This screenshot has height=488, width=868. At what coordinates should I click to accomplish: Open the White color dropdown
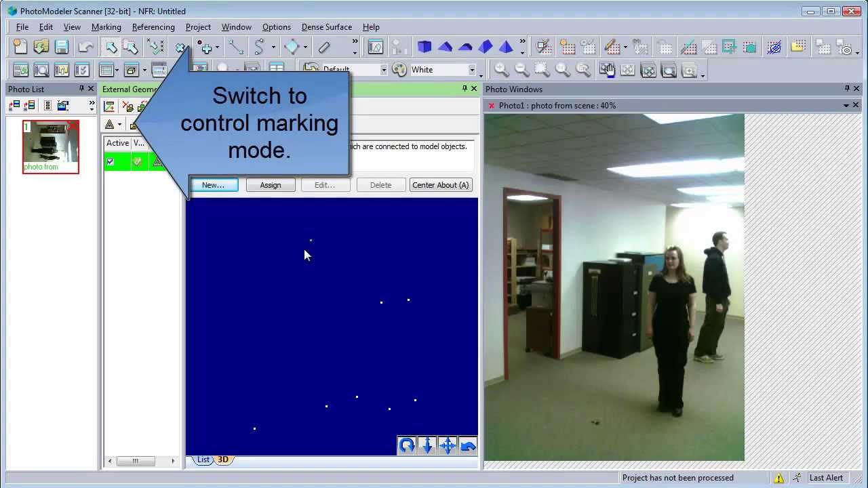click(472, 70)
